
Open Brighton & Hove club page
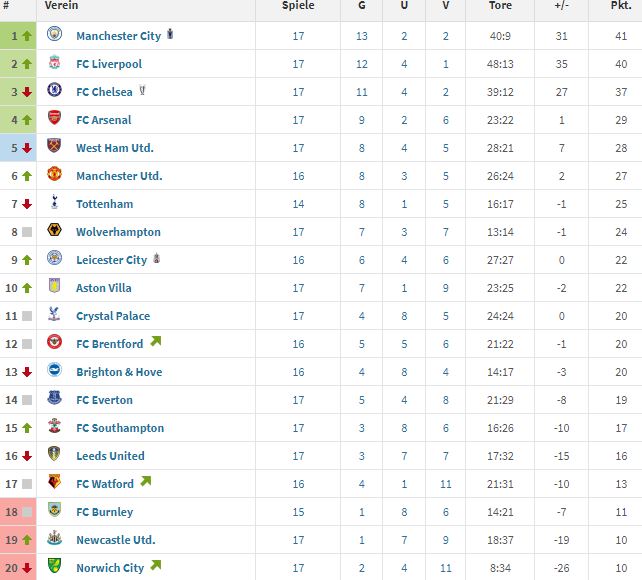click(119, 372)
